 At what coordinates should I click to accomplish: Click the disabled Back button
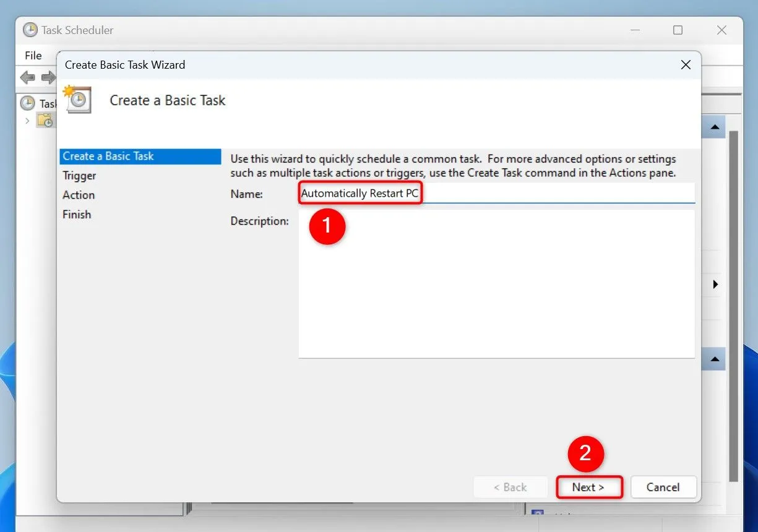510,487
